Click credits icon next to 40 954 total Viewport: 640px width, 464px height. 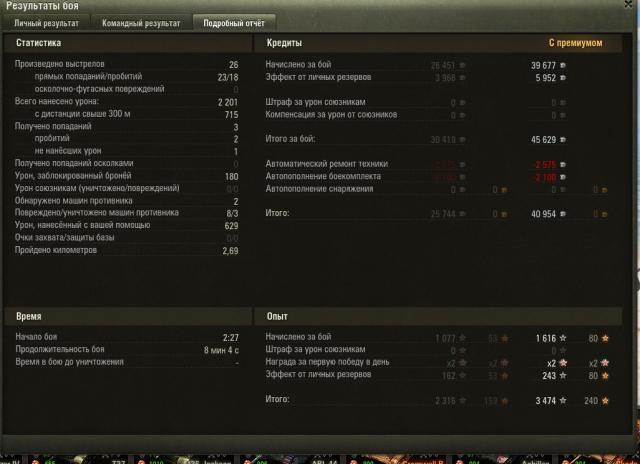coord(563,214)
